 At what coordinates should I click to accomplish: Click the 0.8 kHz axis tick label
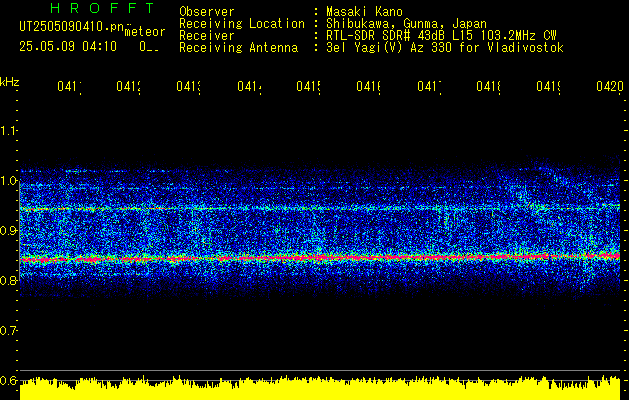pyautogui.click(x=8, y=280)
